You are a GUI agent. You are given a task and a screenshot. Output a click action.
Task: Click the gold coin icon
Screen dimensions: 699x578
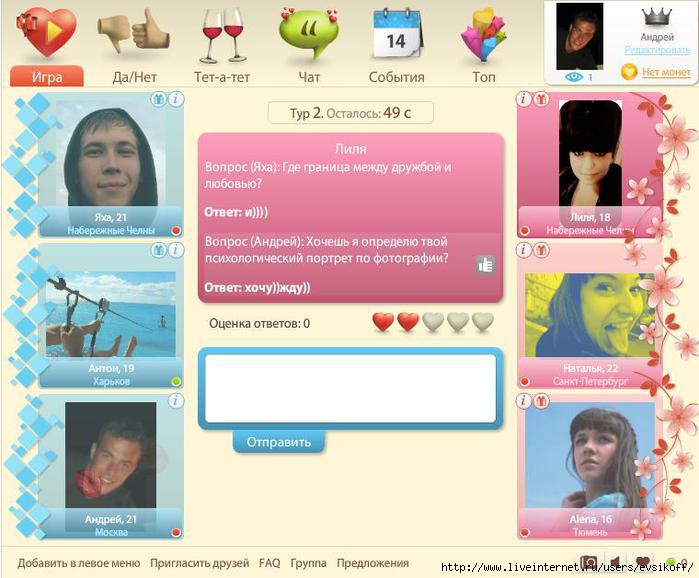(629, 72)
